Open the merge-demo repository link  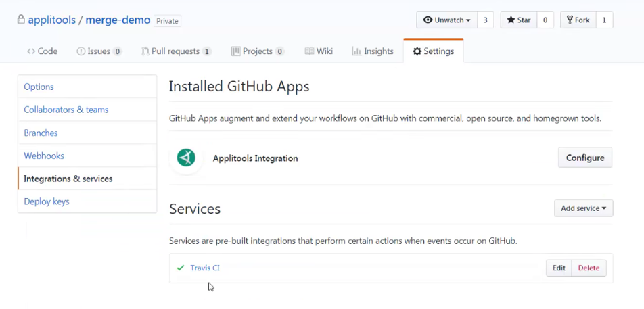(118, 20)
